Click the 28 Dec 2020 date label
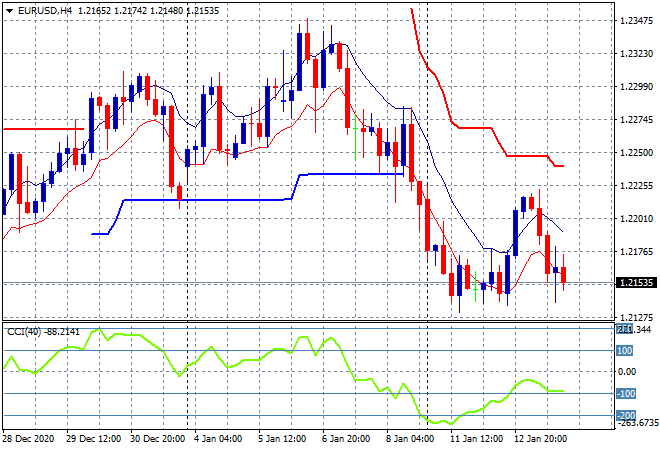660x450 pixels. click(28, 439)
